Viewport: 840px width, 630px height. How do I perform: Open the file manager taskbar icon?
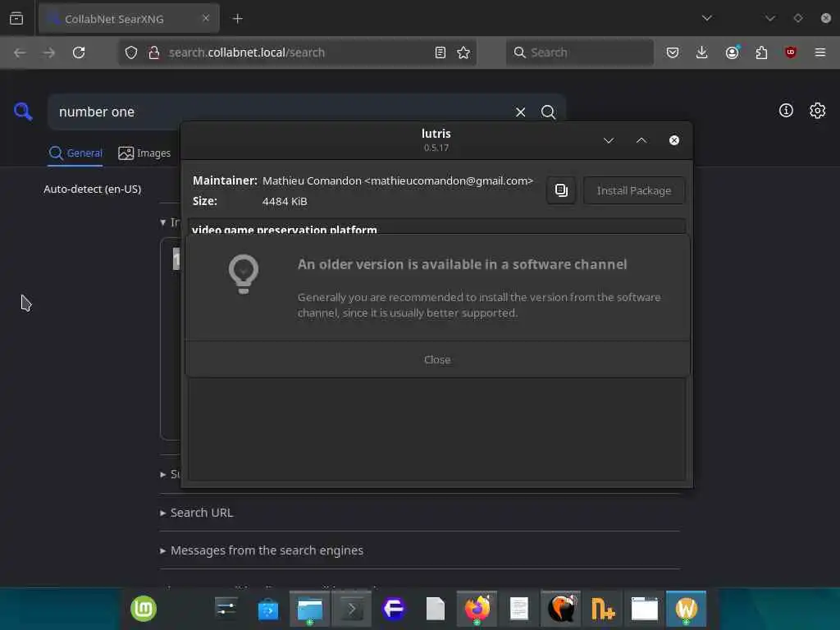[309, 609]
